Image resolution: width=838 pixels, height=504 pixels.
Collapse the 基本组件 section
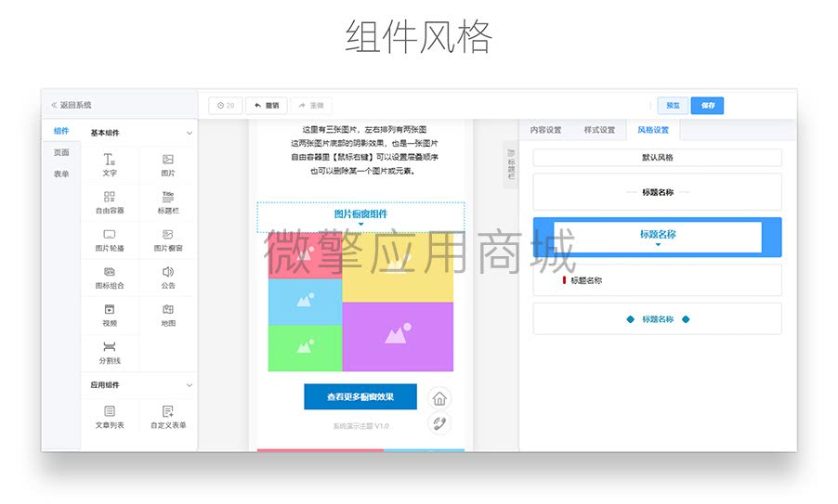tap(190, 133)
